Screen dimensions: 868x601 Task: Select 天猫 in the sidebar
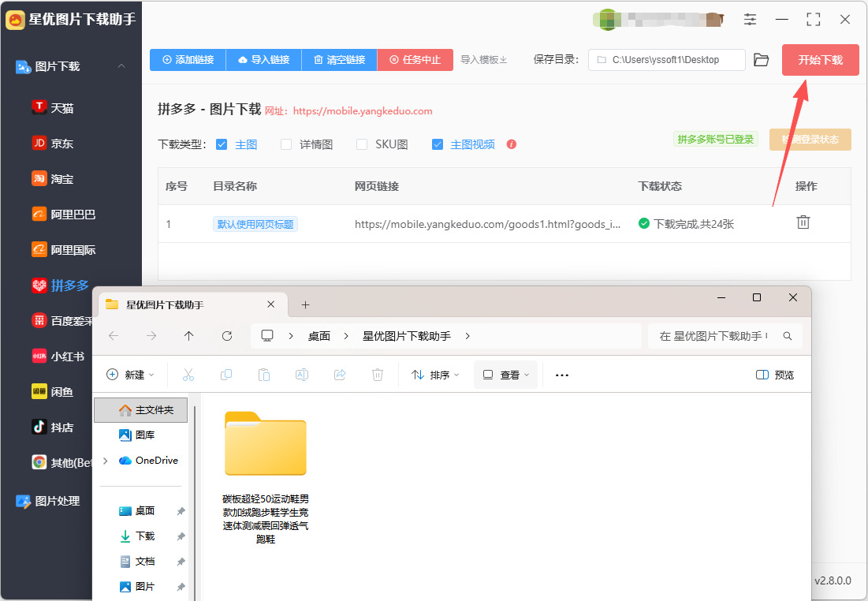tap(53, 107)
